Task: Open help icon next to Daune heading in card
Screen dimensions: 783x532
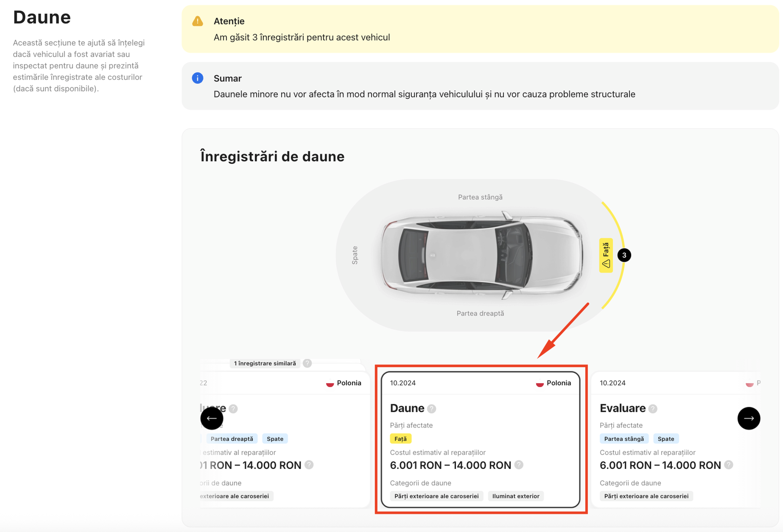Action: [431, 409]
